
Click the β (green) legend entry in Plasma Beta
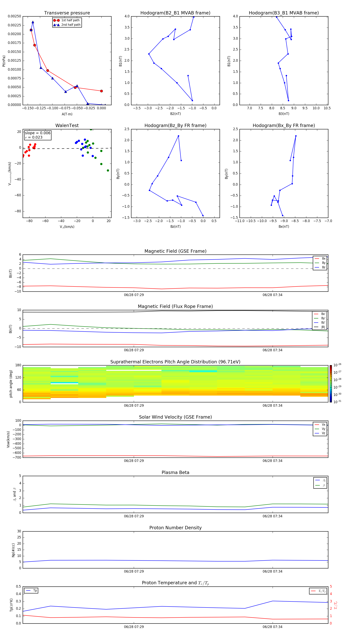[x=320, y=485]
